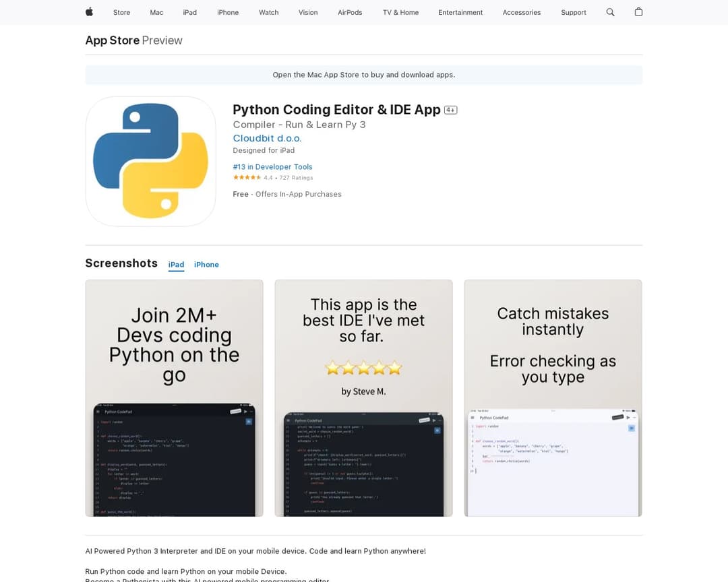
Task: Click the App Store heading link
Action: [x=113, y=40]
